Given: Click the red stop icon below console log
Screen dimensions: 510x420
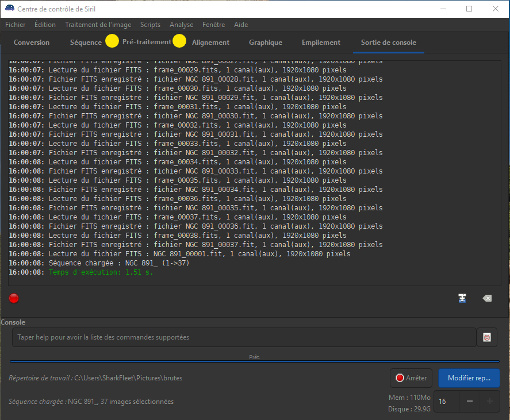Looking at the screenshot, I should [14, 298].
